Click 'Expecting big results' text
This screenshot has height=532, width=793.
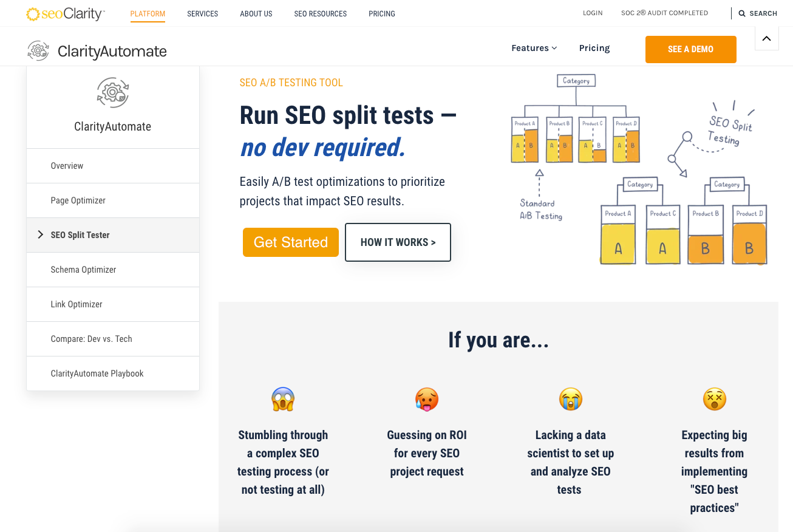click(715, 471)
